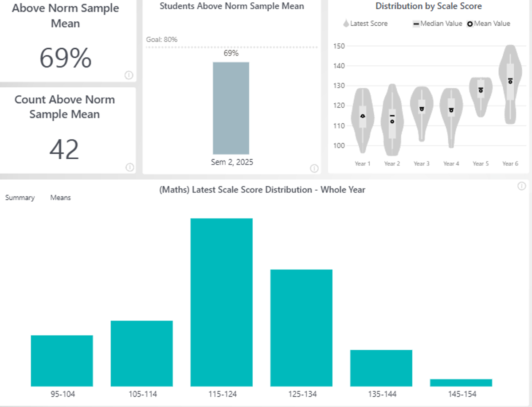The height and width of the screenshot is (407, 532).
Task: Select the Year 3 violin distribution
Action: (x=422, y=113)
